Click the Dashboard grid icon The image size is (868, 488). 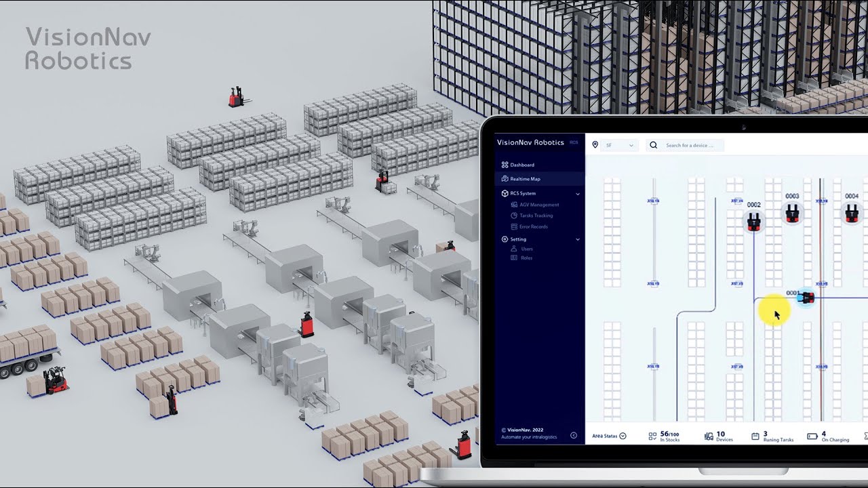(x=505, y=165)
